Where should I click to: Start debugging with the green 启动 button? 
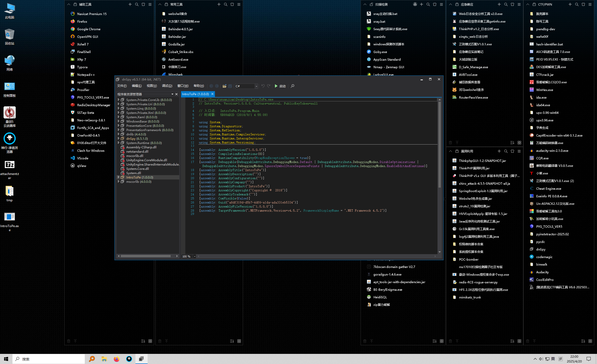(280, 86)
